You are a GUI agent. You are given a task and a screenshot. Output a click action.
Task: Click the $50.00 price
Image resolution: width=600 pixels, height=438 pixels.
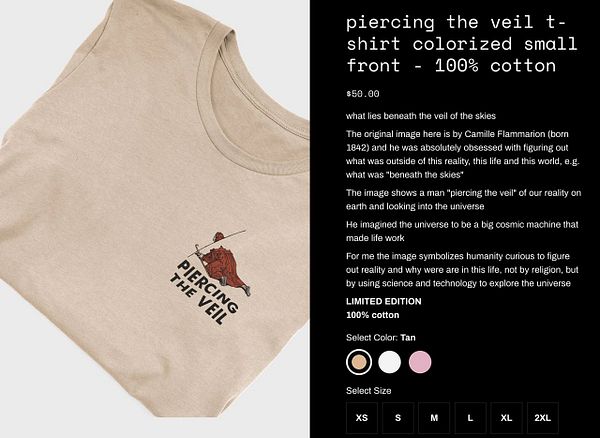pyautogui.click(x=362, y=94)
